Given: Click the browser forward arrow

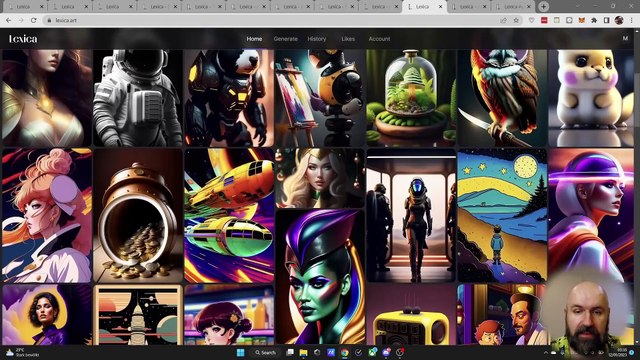Looking at the screenshot, I should coord(21,20).
